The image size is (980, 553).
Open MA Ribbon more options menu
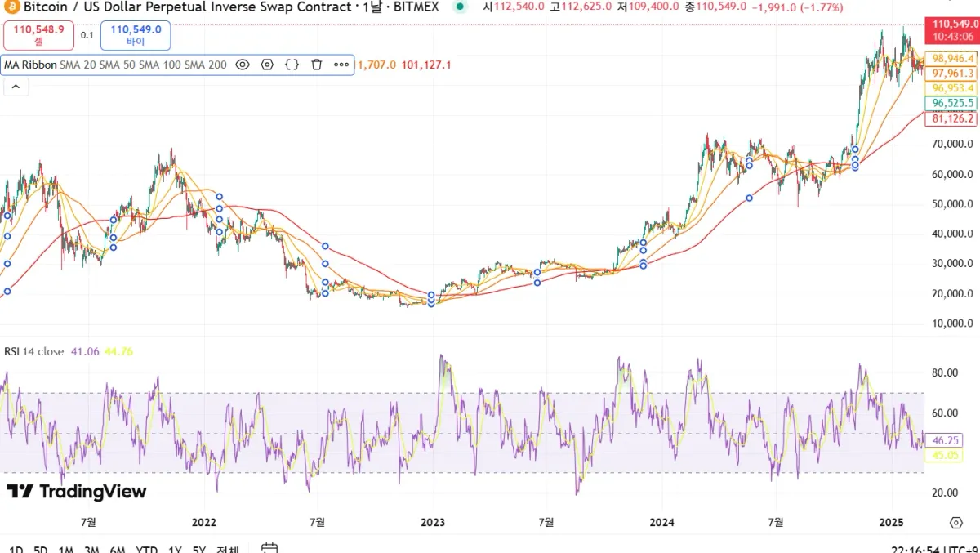coord(341,65)
